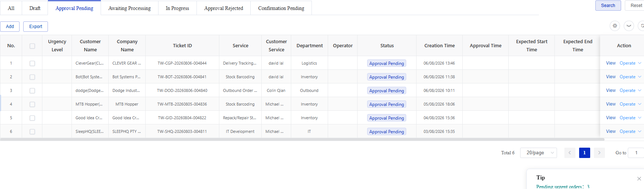
Task: Expand Operate menu for TW-MTB-20260805-004836
Action: tap(630, 104)
